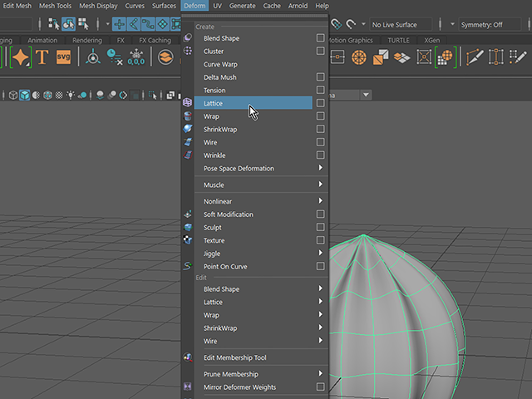Click the select by object type icon
This screenshot has height=399, width=532.
point(68,24)
